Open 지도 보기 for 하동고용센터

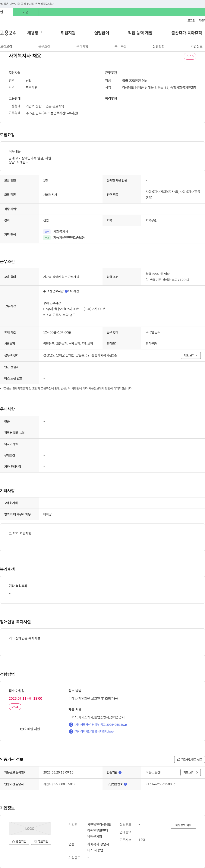(x=191, y=772)
